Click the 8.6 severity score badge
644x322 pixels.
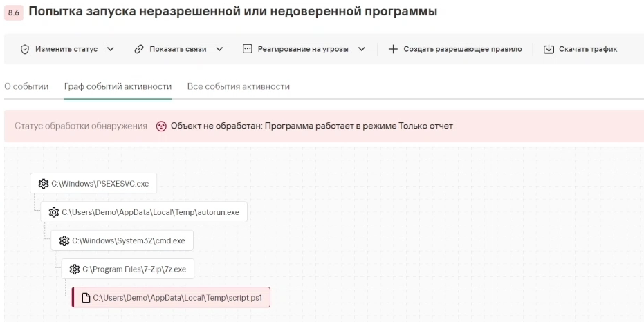point(14,12)
